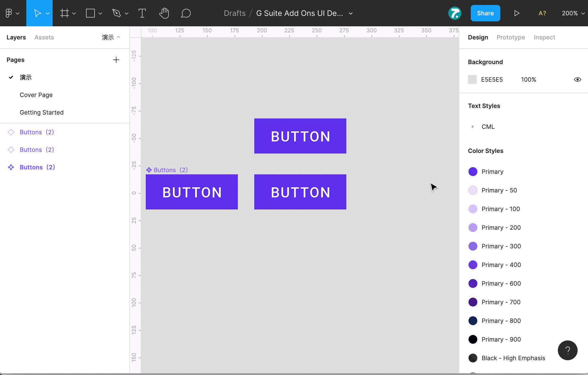Select the Hand/Pan tool in toolbar
Image resolution: width=588 pixels, height=375 pixels.
tap(164, 13)
